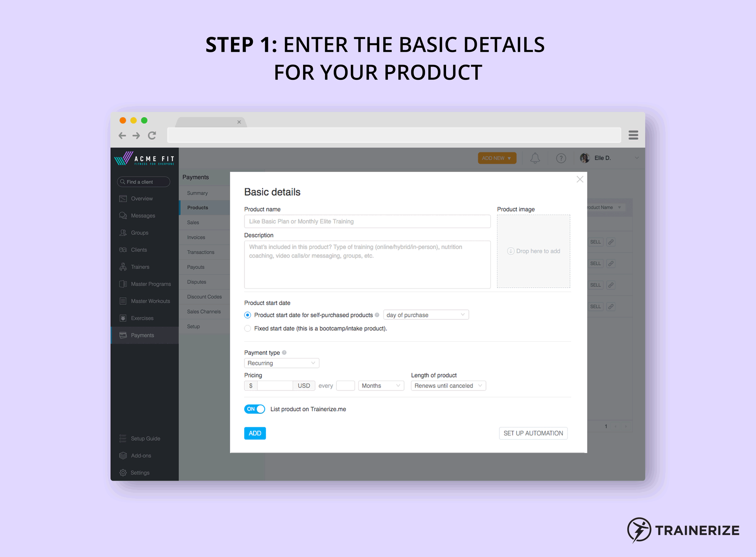Click the Payments sidebar icon

[130, 336]
